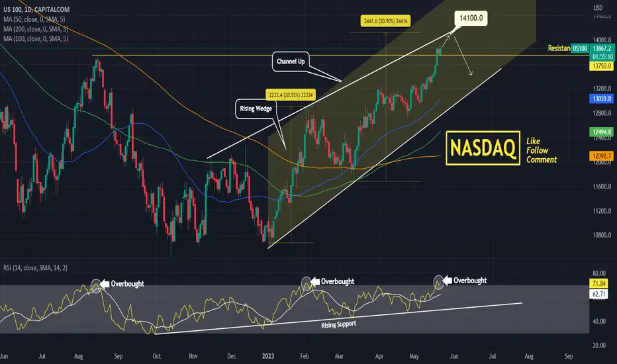Select the Channel Up callout label
This screenshot has width=617, height=364.
pos(291,62)
